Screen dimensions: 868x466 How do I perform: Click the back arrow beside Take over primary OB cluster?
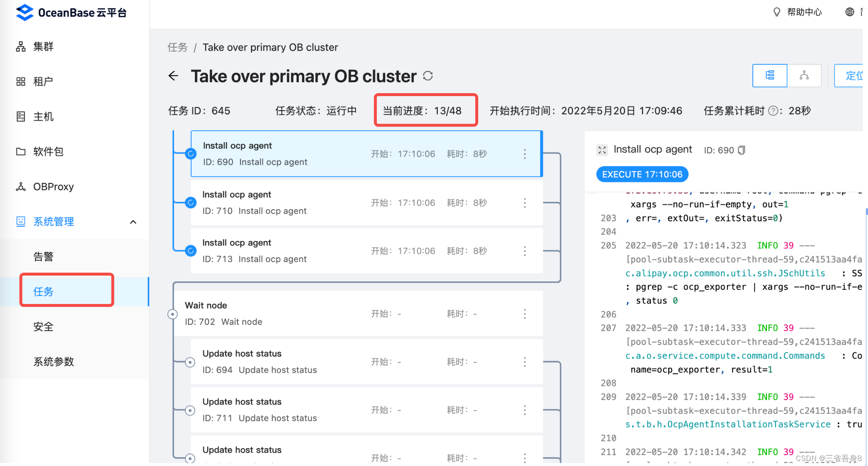174,76
